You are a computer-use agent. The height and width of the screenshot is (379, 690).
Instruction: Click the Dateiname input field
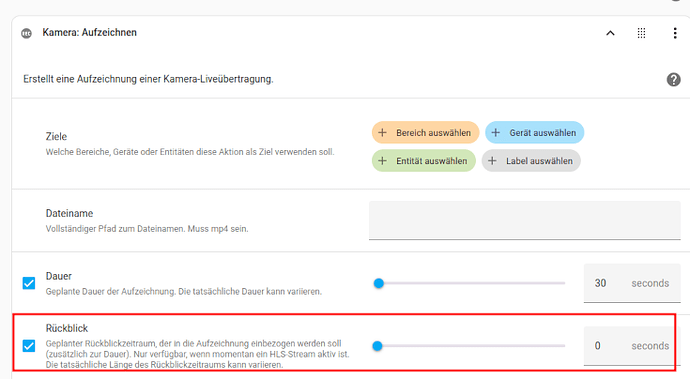coord(525,221)
